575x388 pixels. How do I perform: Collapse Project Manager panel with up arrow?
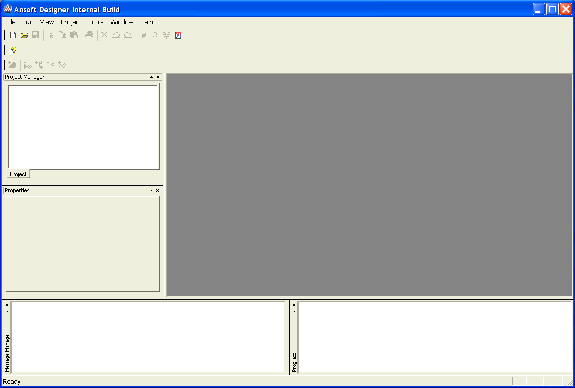tap(151, 77)
